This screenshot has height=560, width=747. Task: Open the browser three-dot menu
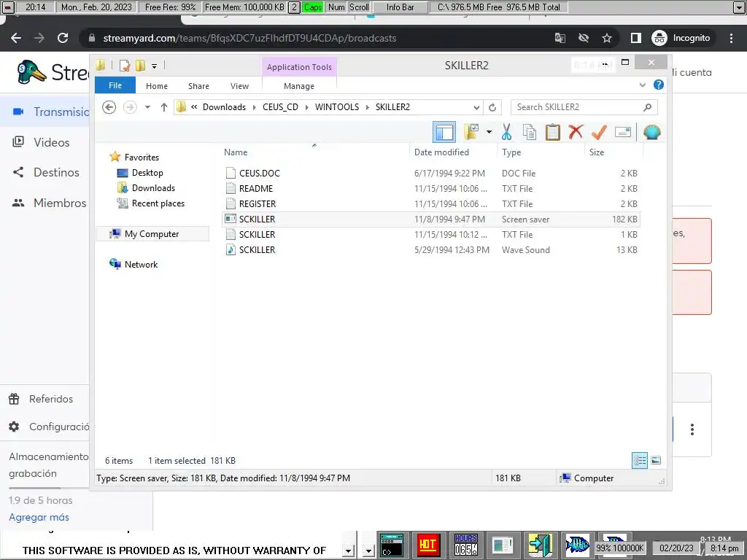pyautogui.click(x=731, y=38)
